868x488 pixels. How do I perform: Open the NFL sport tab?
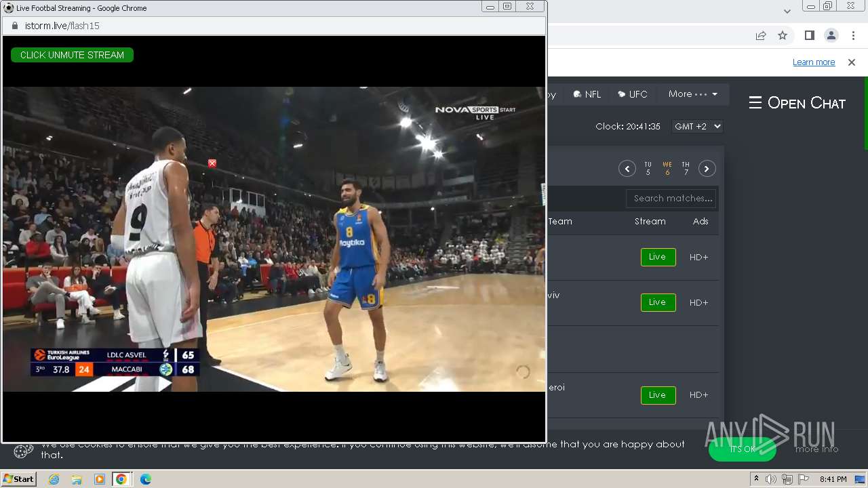587,94
